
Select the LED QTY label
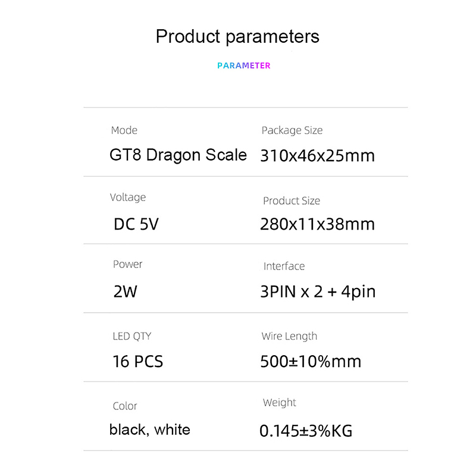point(132,336)
